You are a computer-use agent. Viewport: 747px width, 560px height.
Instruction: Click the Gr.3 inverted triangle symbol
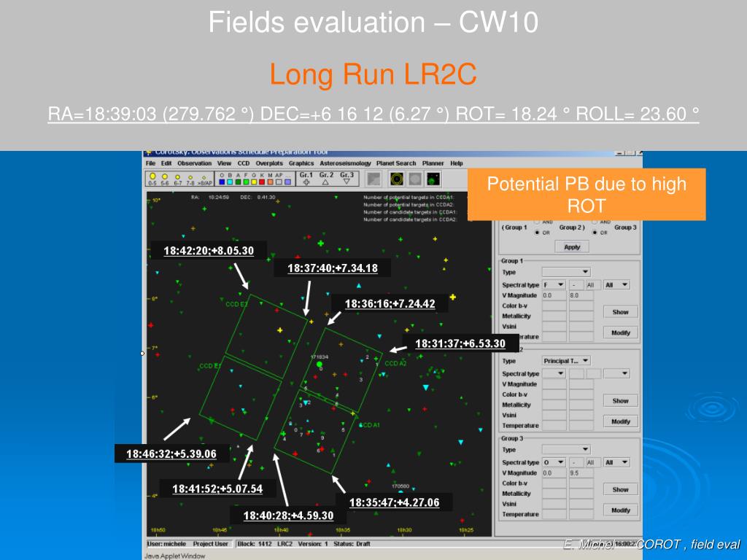[347, 182]
